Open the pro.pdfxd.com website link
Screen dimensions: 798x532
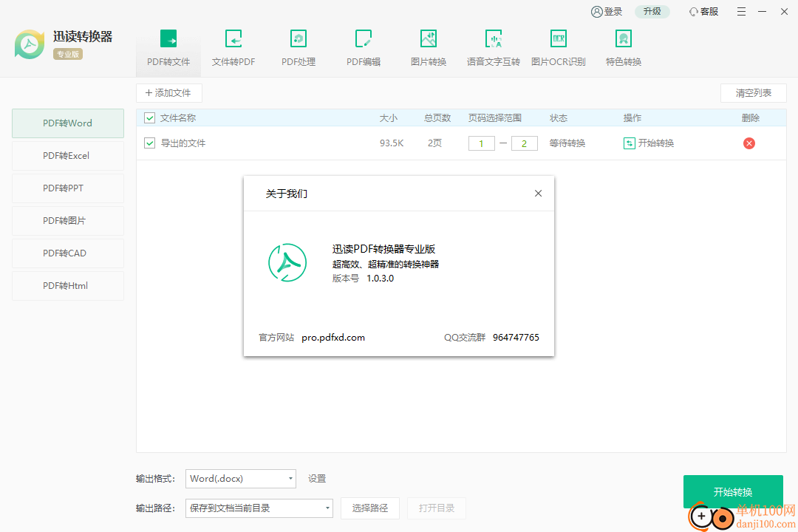(x=332, y=338)
